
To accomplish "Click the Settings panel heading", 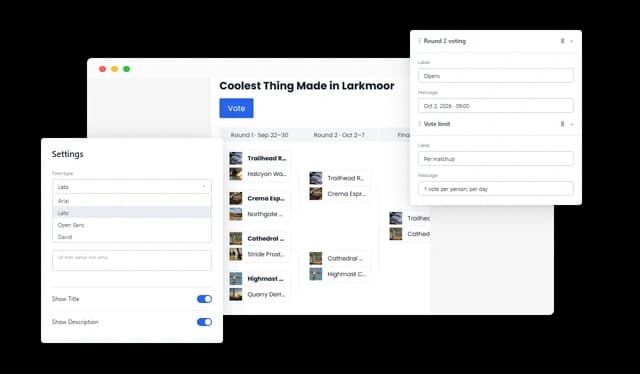I will [x=67, y=154].
